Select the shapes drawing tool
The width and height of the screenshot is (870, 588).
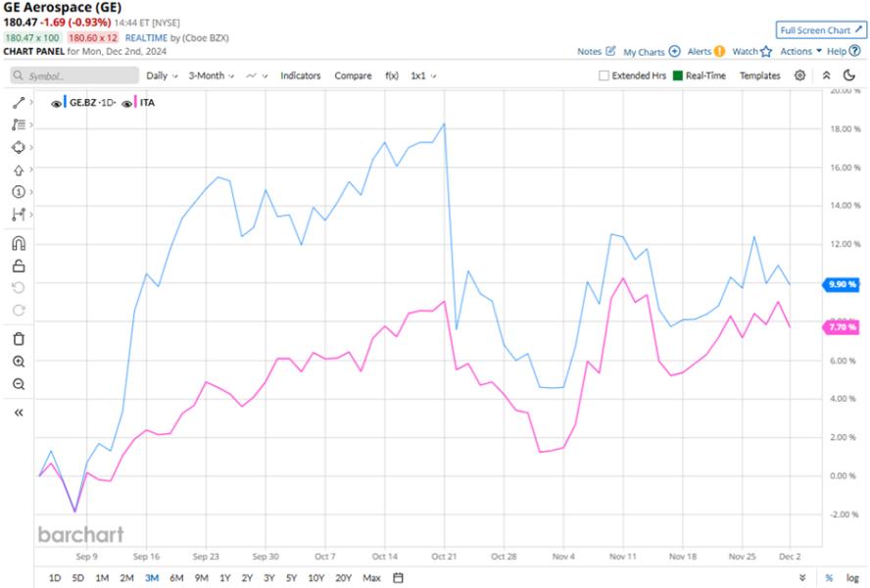pos(19,147)
